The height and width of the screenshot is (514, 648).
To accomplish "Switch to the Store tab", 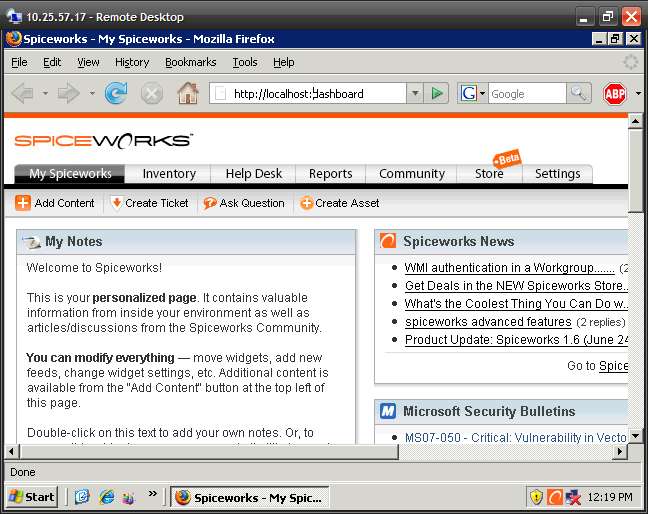I will [489, 174].
